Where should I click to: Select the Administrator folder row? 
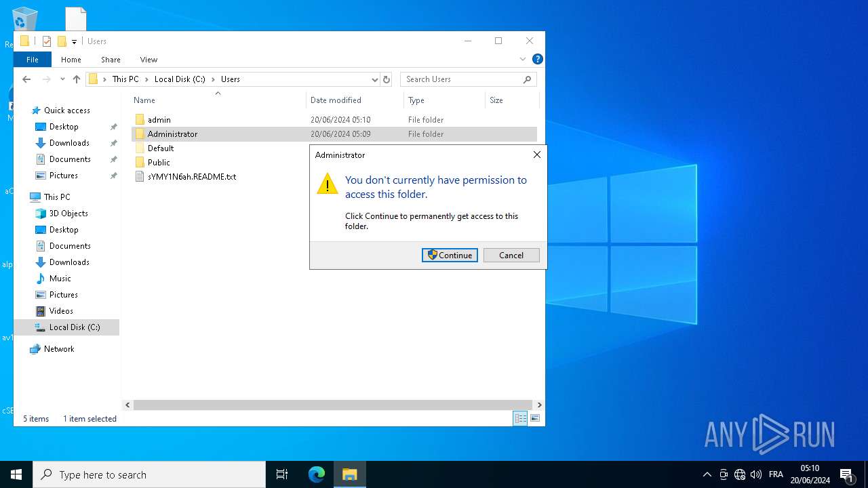[x=334, y=134]
